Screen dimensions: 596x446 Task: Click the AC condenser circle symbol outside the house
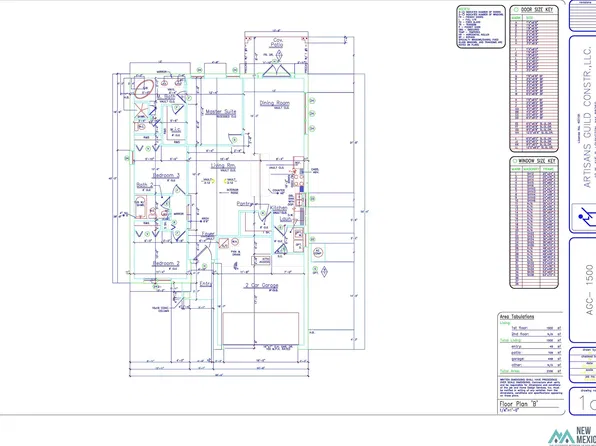(x=318, y=252)
